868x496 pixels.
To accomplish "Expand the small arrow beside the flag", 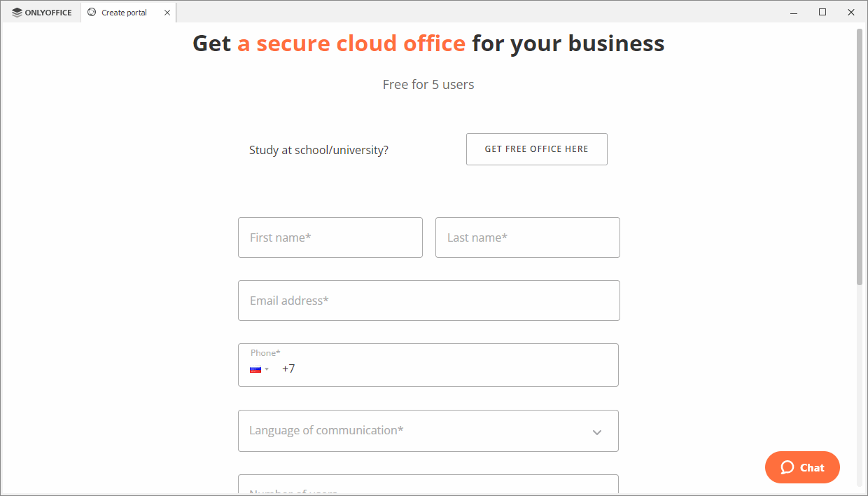I will click(x=267, y=369).
